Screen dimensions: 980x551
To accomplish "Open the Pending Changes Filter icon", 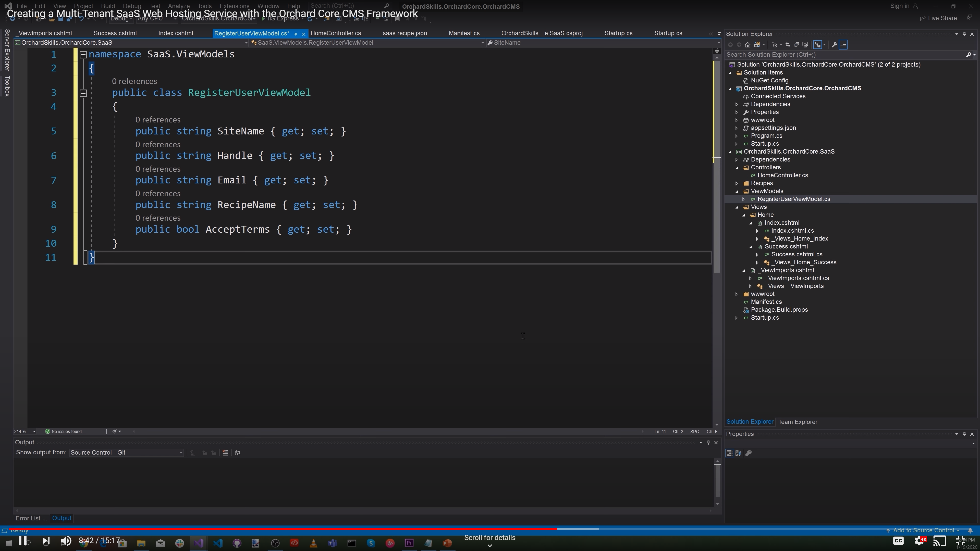I will tap(775, 45).
